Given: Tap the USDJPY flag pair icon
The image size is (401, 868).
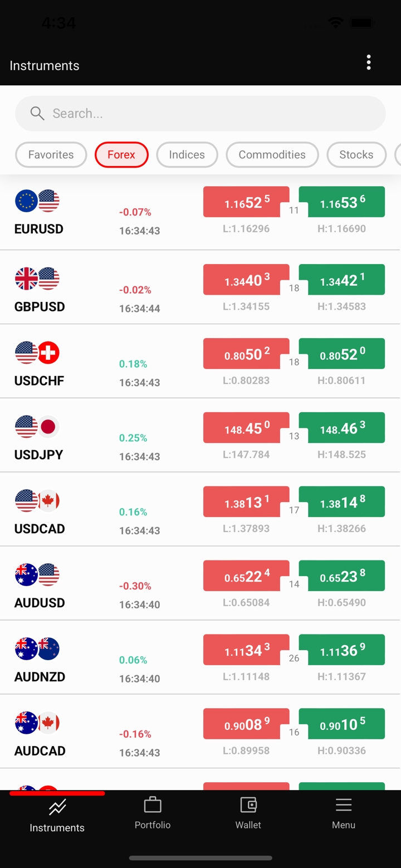Looking at the screenshot, I should tap(37, 427).
